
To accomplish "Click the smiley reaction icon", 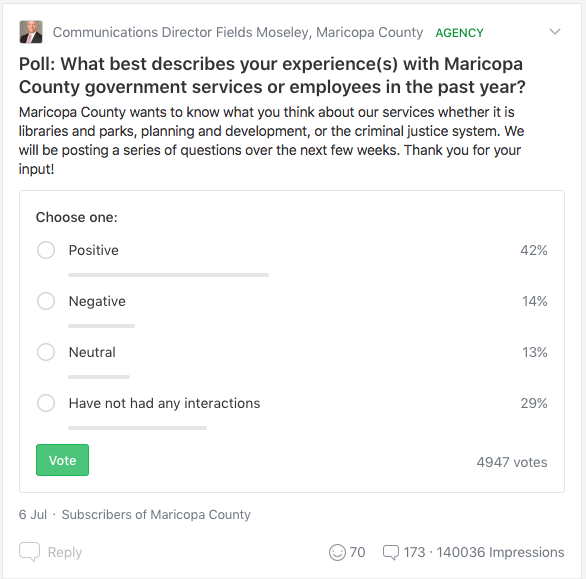I will point(337,552).
